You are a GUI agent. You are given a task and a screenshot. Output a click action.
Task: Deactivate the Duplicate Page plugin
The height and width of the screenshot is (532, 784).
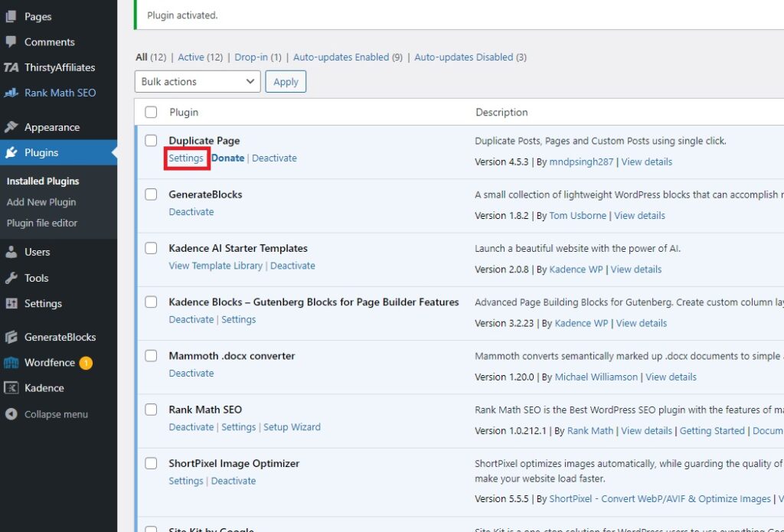(274, 158)
